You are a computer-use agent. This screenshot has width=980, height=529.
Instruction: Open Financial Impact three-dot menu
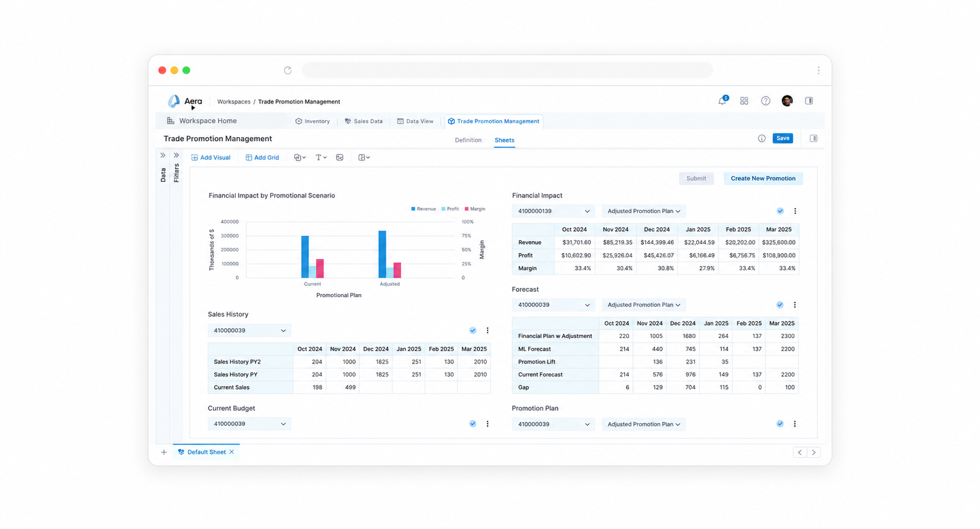[795, 211]
